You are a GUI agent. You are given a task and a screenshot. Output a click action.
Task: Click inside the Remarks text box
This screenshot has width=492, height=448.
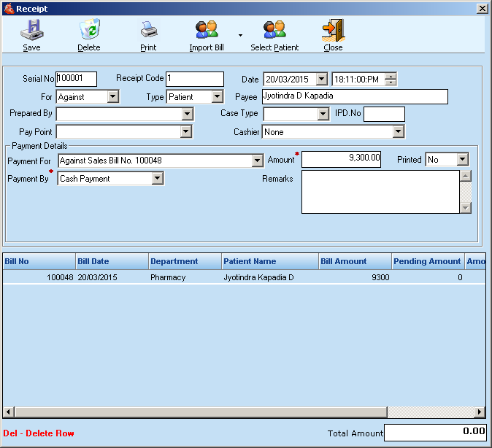380,192
